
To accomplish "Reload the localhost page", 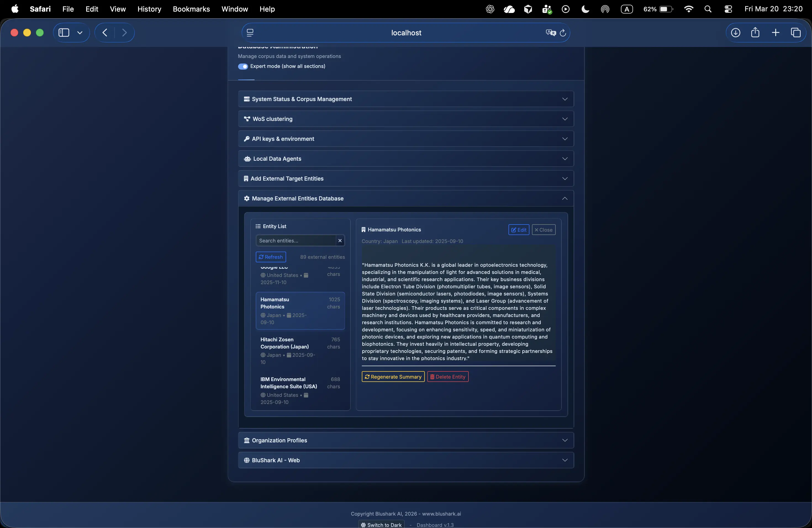I will click(x=563, y=33).
